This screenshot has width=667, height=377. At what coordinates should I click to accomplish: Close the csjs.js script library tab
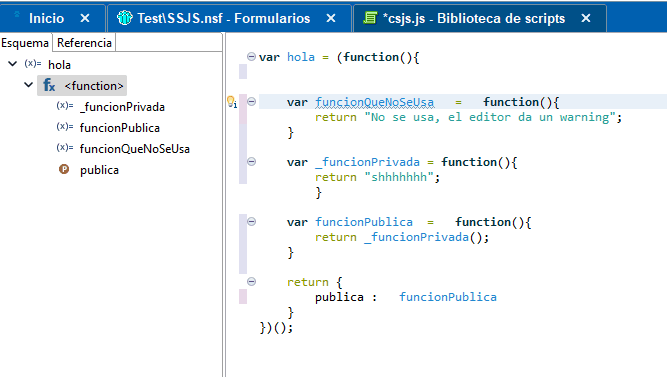pyautogui.click(x=586, y=18)
